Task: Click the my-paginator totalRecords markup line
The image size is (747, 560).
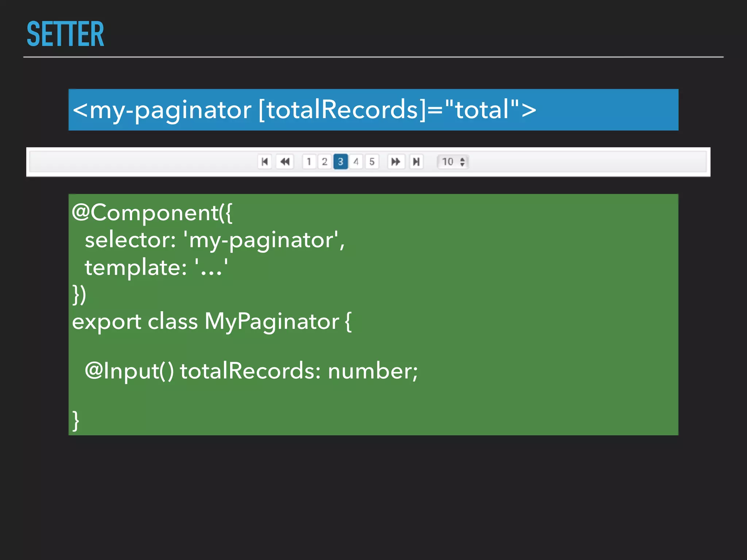Action: point(305,110)
